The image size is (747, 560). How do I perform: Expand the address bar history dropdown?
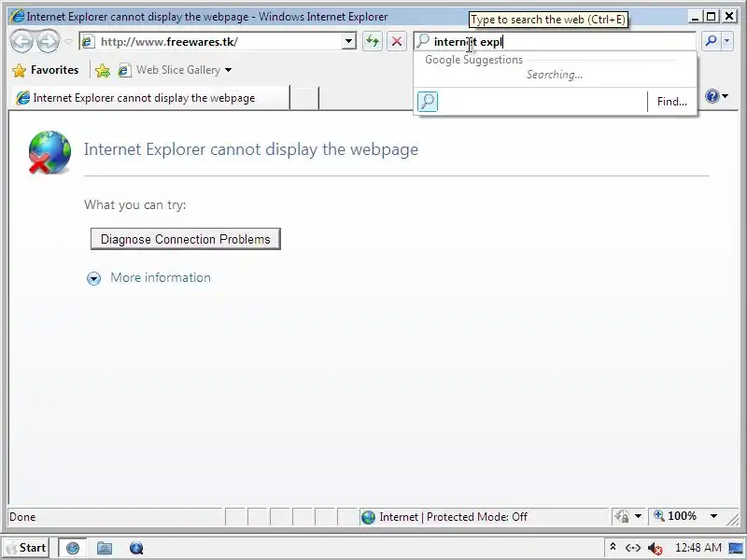pos(348,42)
